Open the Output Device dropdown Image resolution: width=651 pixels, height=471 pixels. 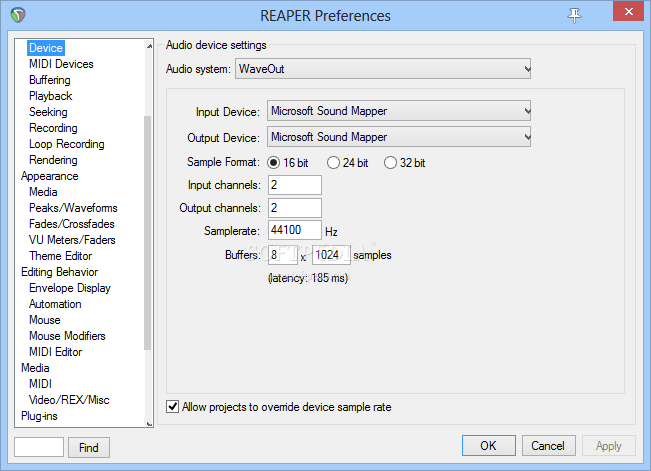click(x=399, y=137)
